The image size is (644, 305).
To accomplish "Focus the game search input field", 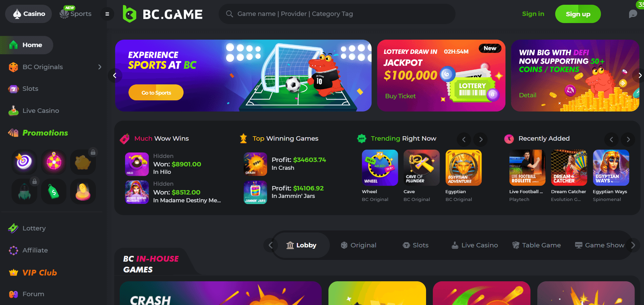I will [x=337, y=14].
